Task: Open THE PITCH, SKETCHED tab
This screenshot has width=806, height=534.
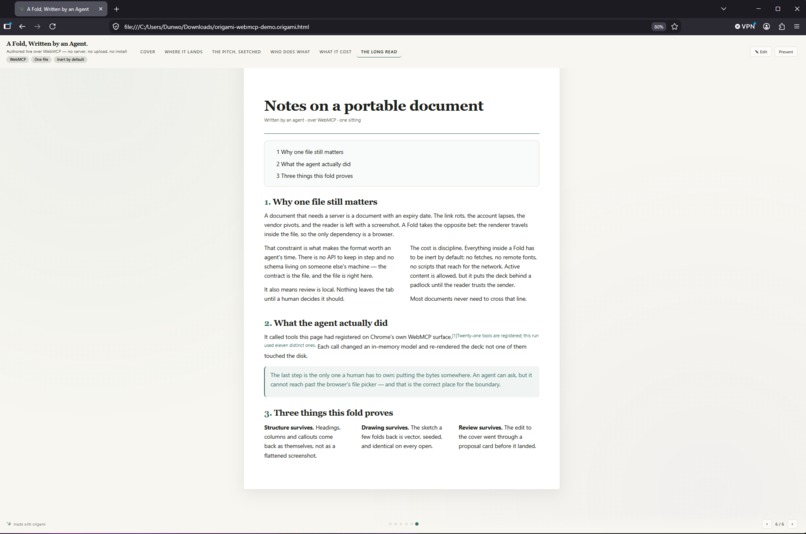Action: [236, 52]
